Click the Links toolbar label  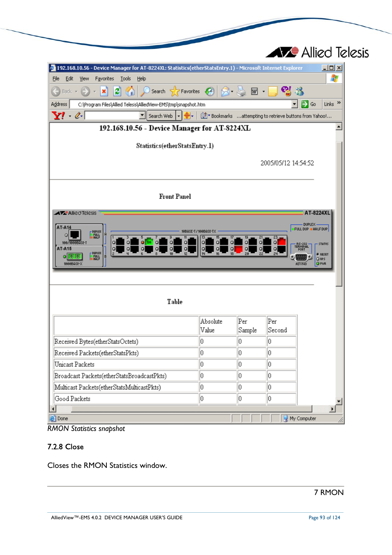(329, 104)
